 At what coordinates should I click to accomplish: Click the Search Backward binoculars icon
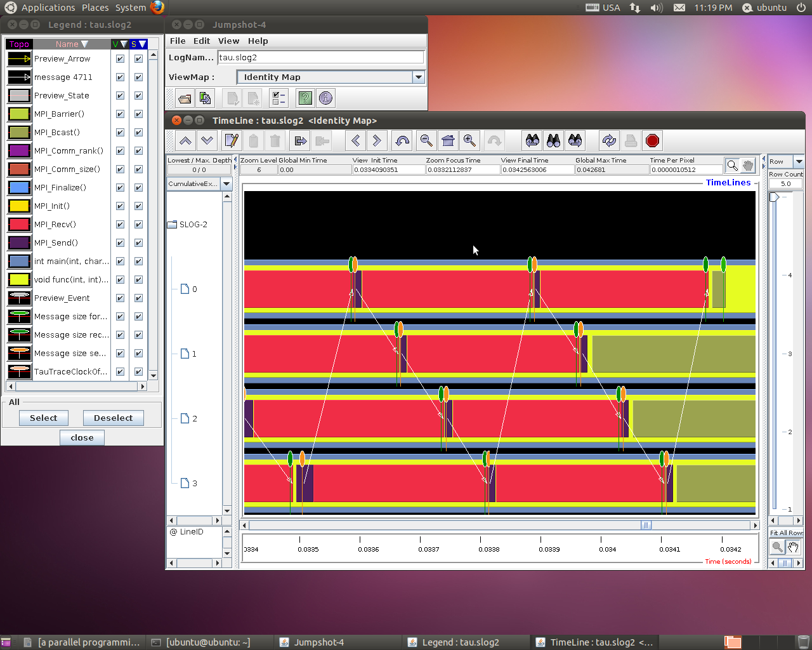point(532,141)
